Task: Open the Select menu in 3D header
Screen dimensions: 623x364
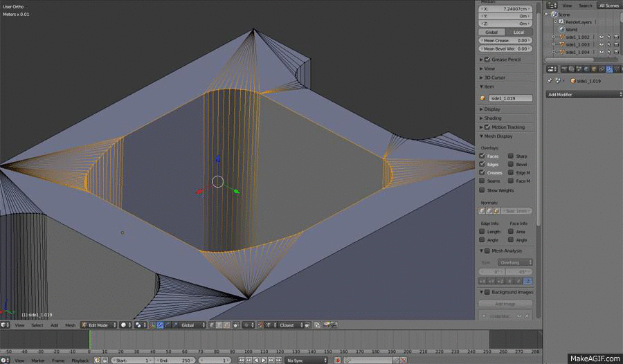Action: tap(37, 325)
